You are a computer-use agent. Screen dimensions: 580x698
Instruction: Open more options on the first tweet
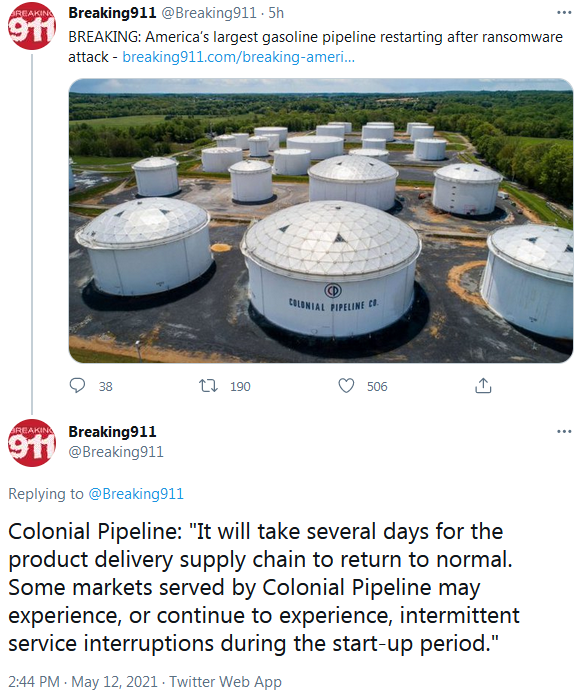[x=564, y=12]
